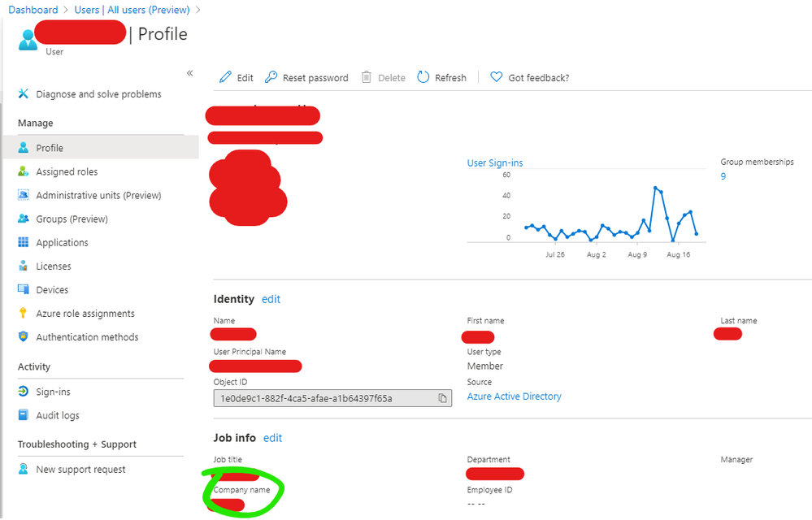
Task: Open Groups (Preview) page
Action: point(72,219)
